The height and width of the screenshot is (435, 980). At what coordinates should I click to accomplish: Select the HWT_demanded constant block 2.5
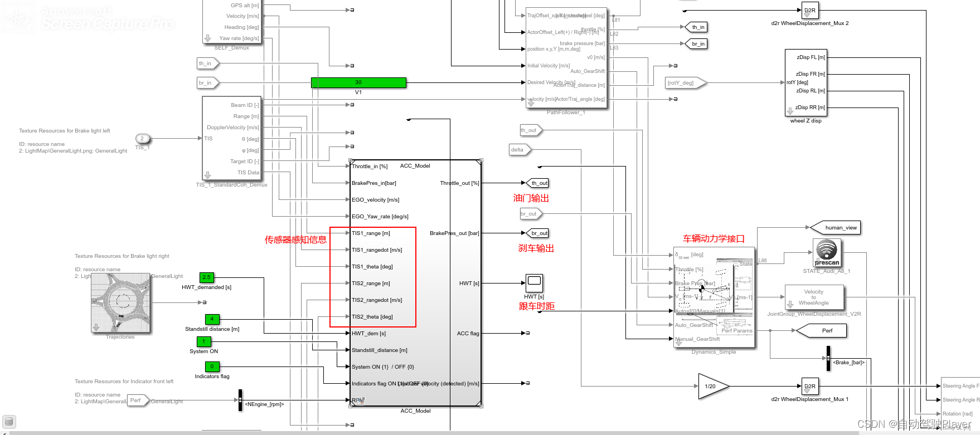pyautogui.click(x=206, y=277)
